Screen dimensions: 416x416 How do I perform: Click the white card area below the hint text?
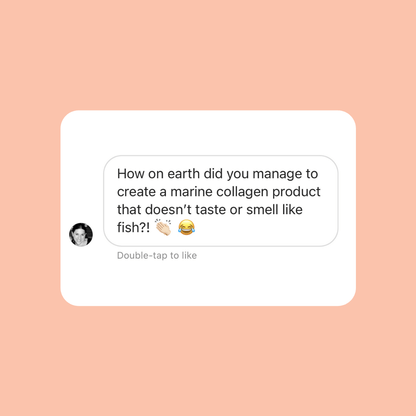pos(208,283)
